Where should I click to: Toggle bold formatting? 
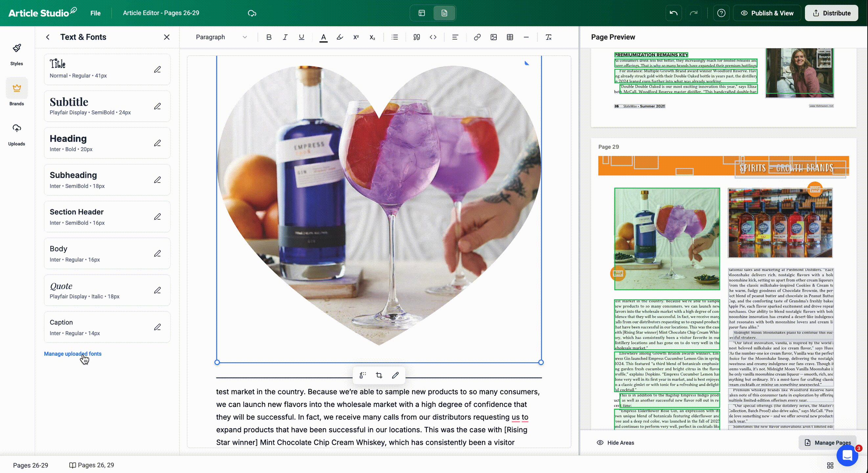pyautogui.click(x=268, y=37)
